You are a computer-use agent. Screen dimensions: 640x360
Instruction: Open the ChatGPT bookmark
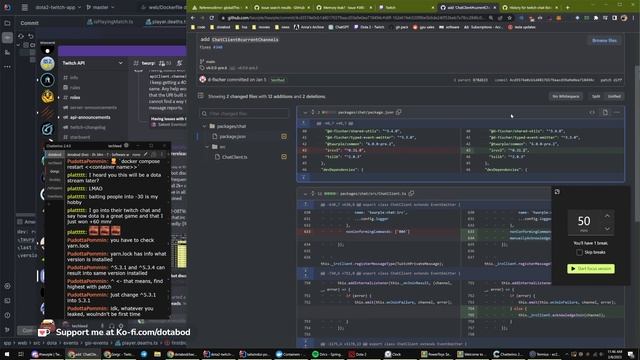pyautogui.click(x=338, y=27)
